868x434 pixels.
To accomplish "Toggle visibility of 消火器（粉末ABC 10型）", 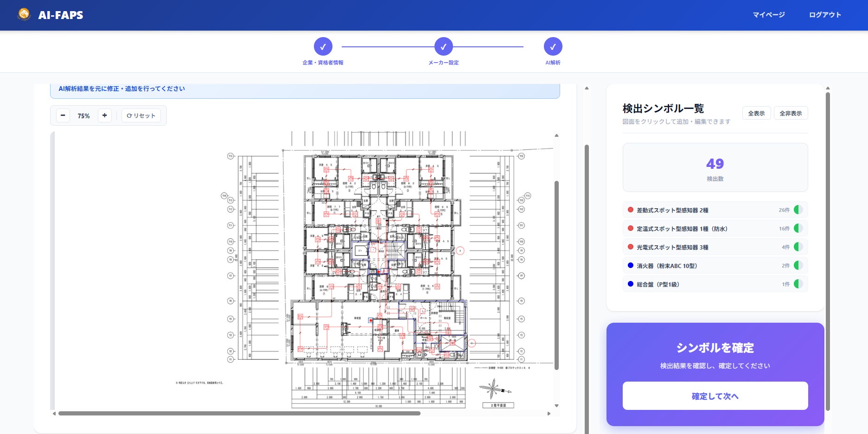I will pos(798,265).
